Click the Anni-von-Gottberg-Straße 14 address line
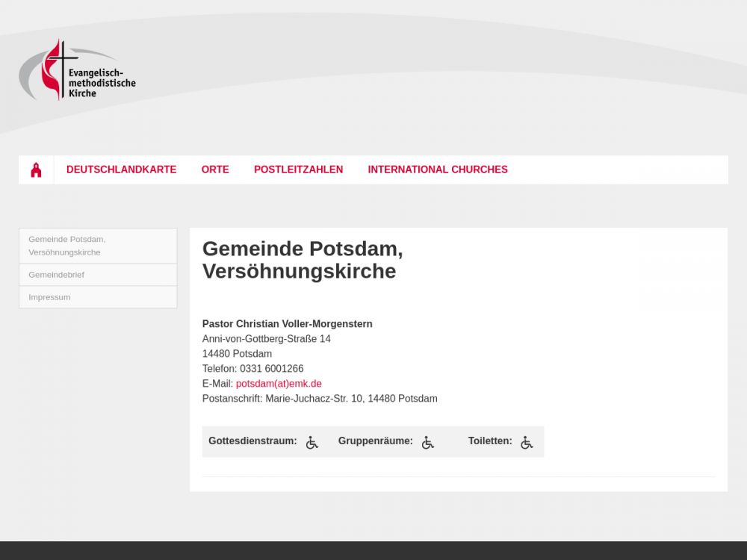Viewport: 747px width, 560px height. click(266, 339)
